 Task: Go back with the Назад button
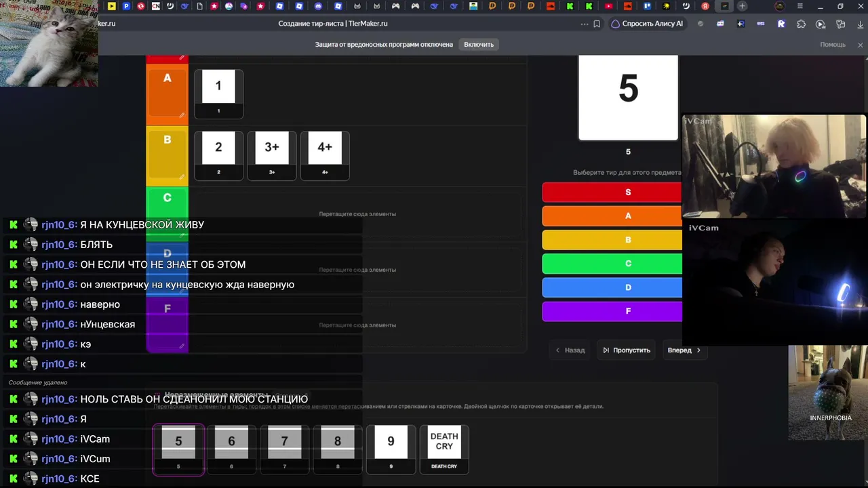click(x=570, y=350)
